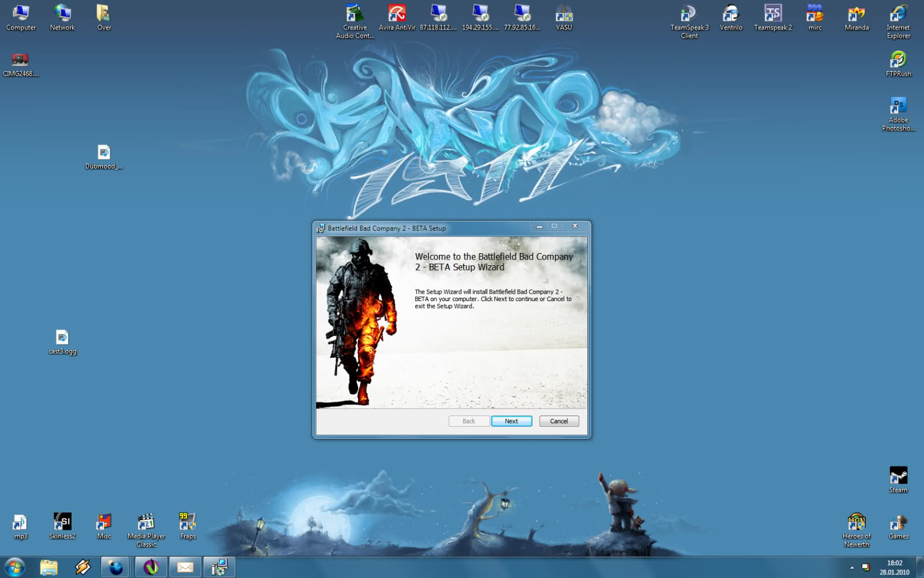Click the setup window title bar icon
The image size is (924, 578).
point(321,228)
